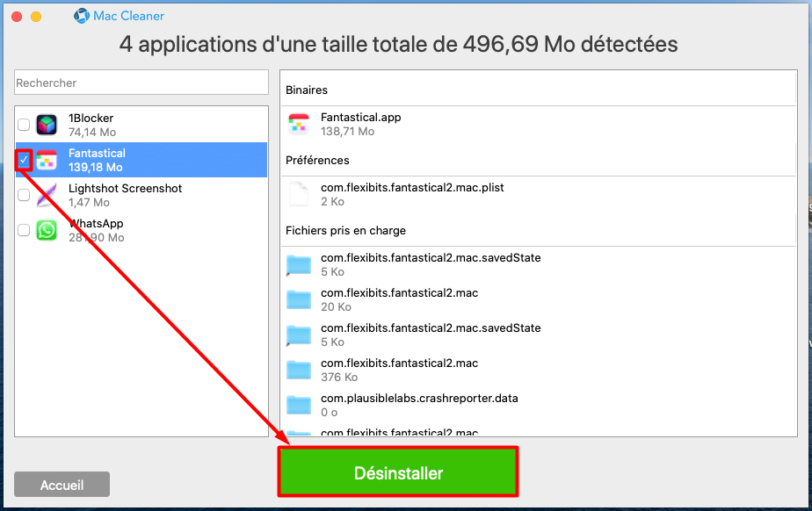Enable the 1Blocker checkbox
812x511 pixels.
click(24, 125)
